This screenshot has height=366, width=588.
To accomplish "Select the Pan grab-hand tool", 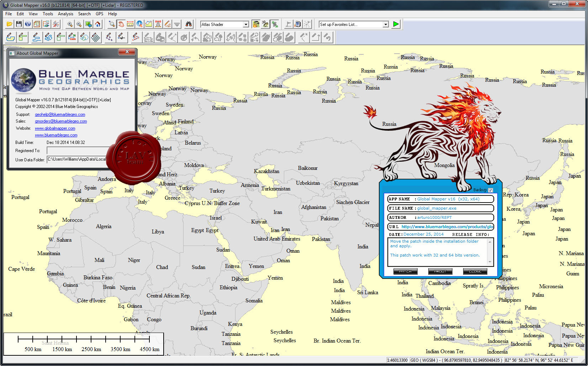I will click(x=121, y=24).
